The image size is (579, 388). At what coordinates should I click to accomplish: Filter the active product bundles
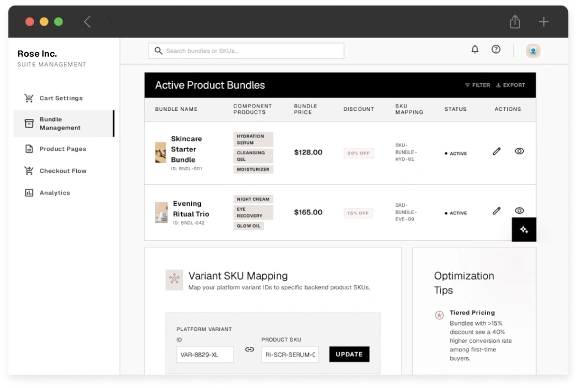[x=477, y=85]
